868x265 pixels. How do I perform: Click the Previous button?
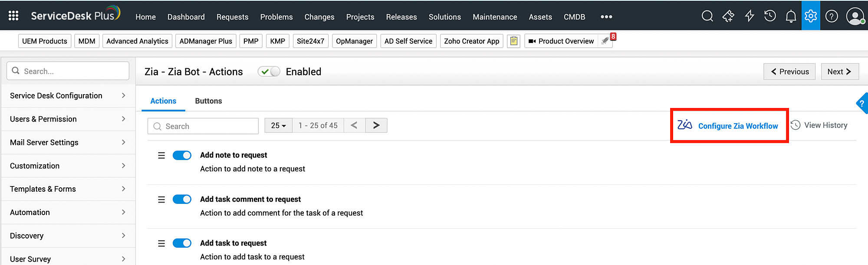point(789,72)
